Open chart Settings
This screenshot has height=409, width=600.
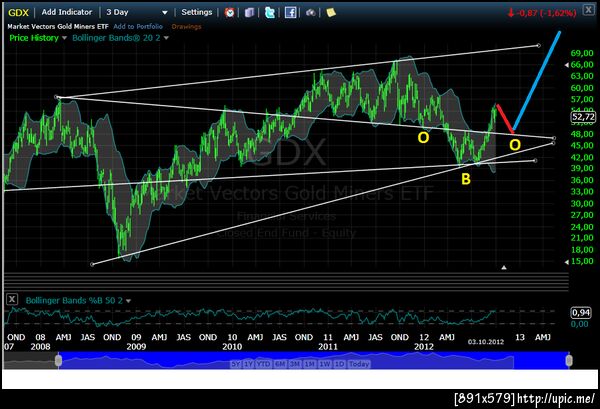tap(197, 12)
